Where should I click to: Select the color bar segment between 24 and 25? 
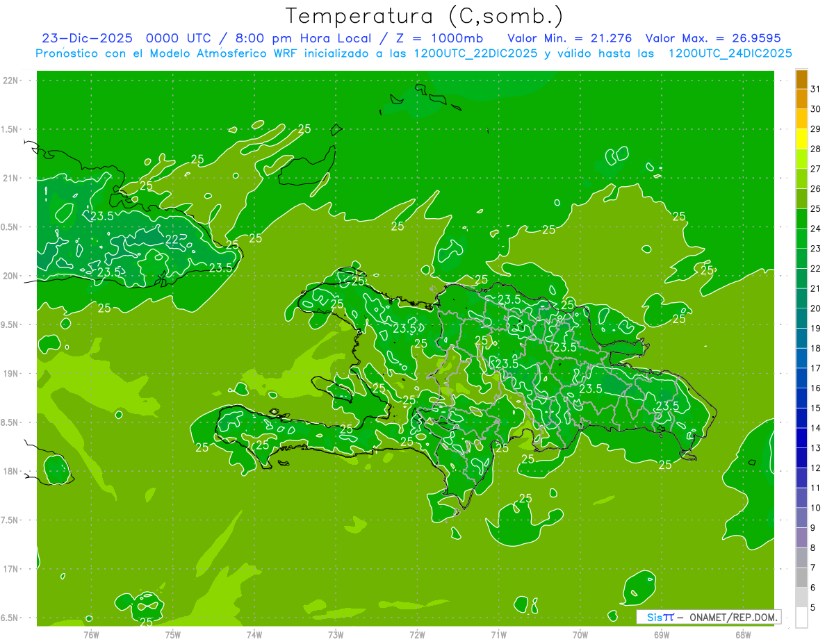tap(801, 220)
